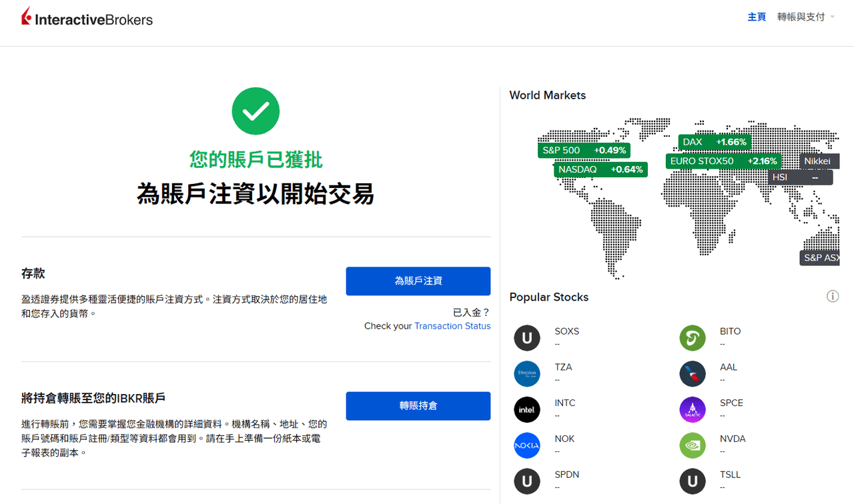The width and height of the screenshot is (854, 504).
Task: Select the EURO STOX50 market label
Action: tap(723, 161)
